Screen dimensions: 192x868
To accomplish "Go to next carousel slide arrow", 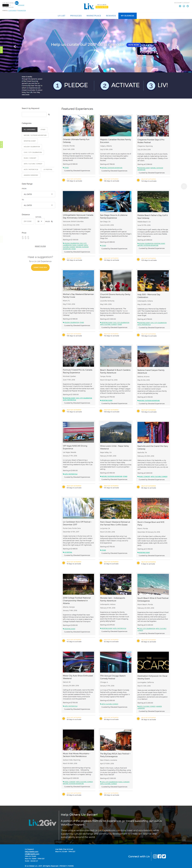I will [177, 46].
